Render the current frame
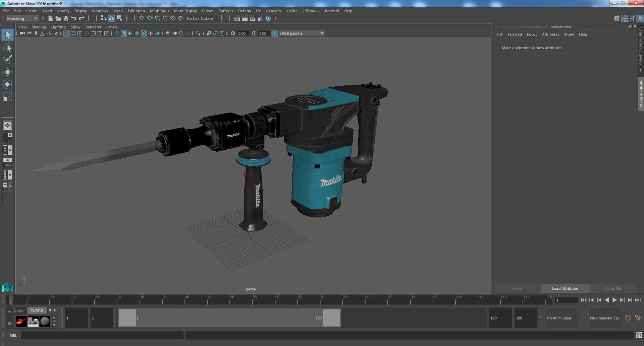The image size is (644, 346). pos(245,18)
